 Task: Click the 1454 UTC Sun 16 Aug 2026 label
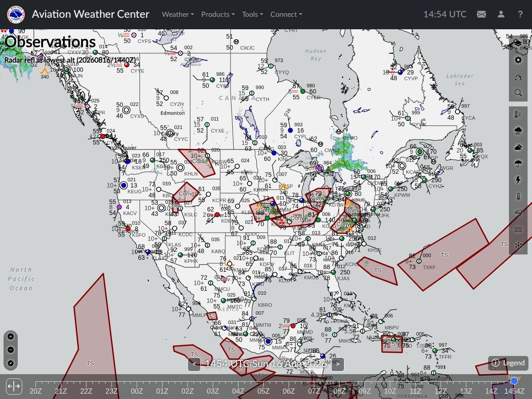pyautogui.click(x=266, y=364)
